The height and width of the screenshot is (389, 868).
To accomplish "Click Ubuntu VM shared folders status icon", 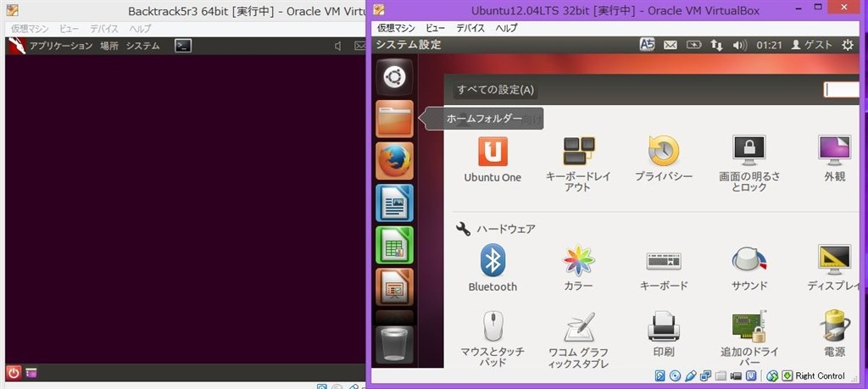I will pos(721,375).
